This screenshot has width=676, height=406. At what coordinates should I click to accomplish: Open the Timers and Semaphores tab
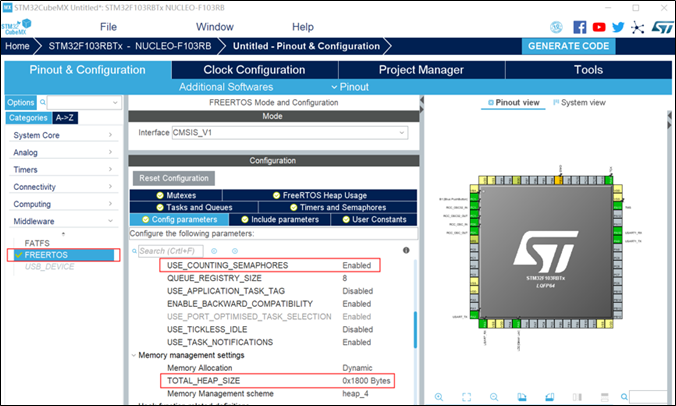[x=338, y=207]
